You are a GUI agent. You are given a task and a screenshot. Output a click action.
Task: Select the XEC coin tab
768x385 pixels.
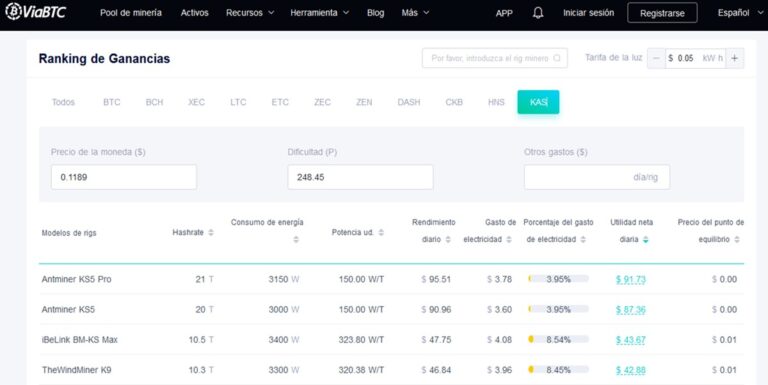(196, 102)
